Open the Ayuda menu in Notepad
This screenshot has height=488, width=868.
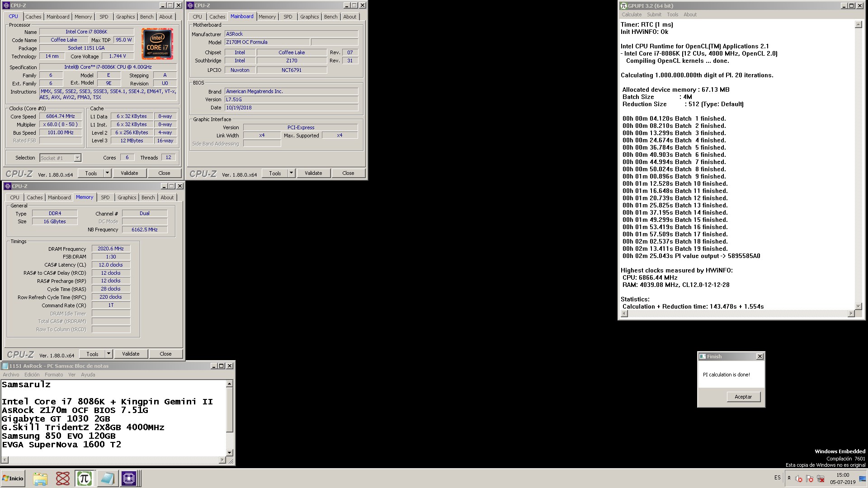coord(88,375)
